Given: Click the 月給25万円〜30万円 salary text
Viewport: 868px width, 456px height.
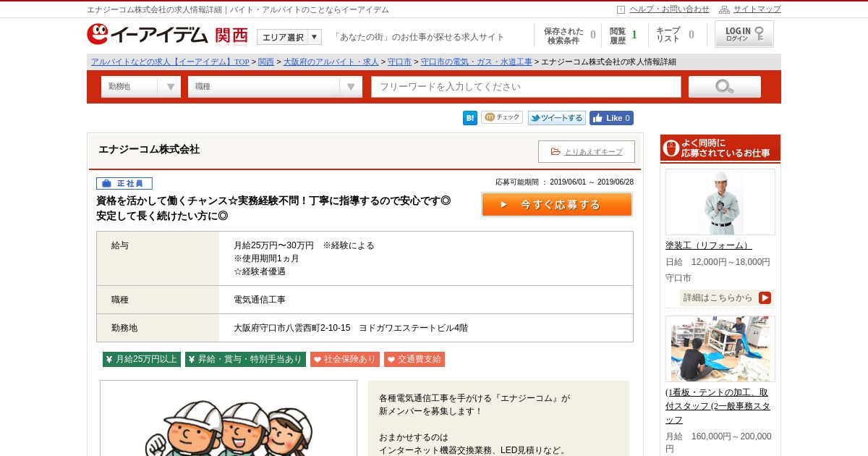Looking at the screenshot, I should pos(273,245).
